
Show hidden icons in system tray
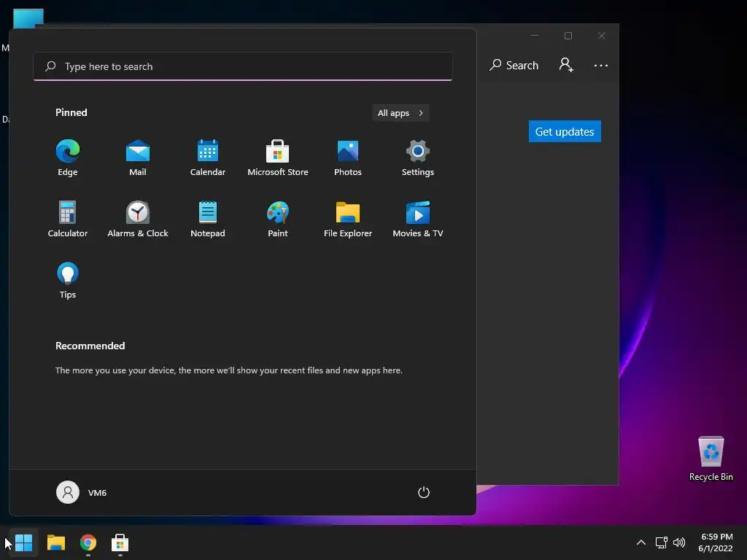(x=641, y=542)
